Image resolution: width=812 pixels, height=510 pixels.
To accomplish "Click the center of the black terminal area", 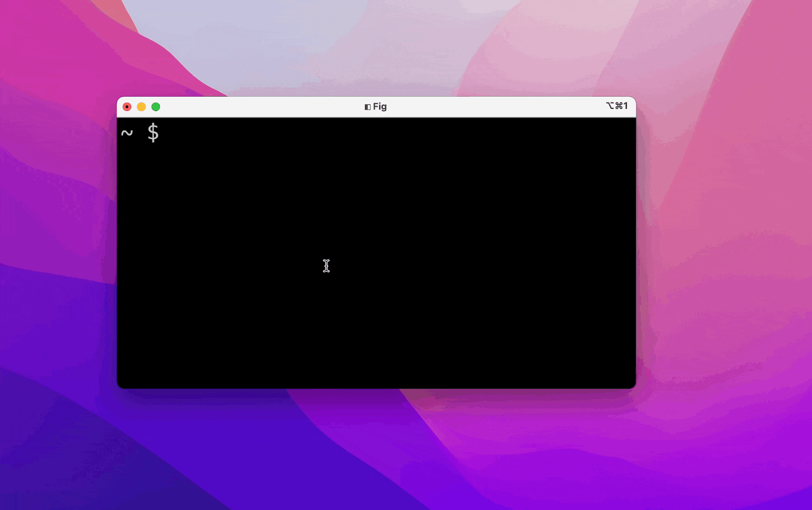I will [376, 253].
